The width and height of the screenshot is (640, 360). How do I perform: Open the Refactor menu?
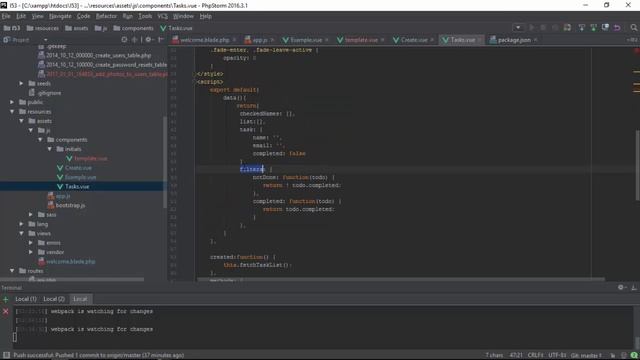(x=106, y=16)
